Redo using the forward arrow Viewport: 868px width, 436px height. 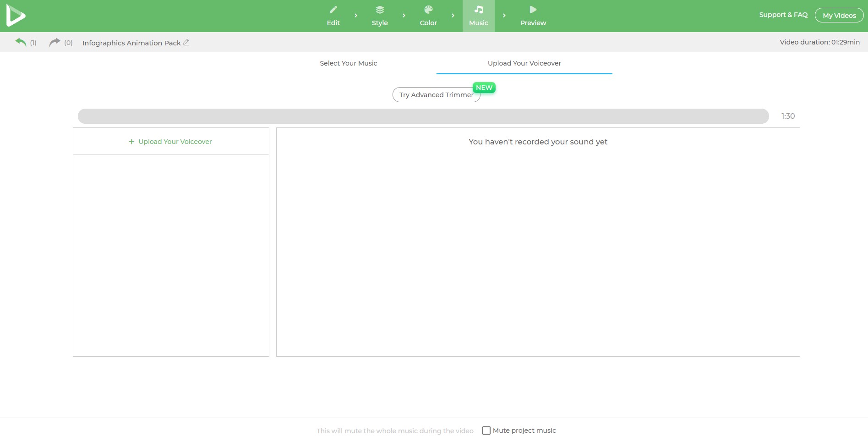pyautogui.click(x=55, y=42)
